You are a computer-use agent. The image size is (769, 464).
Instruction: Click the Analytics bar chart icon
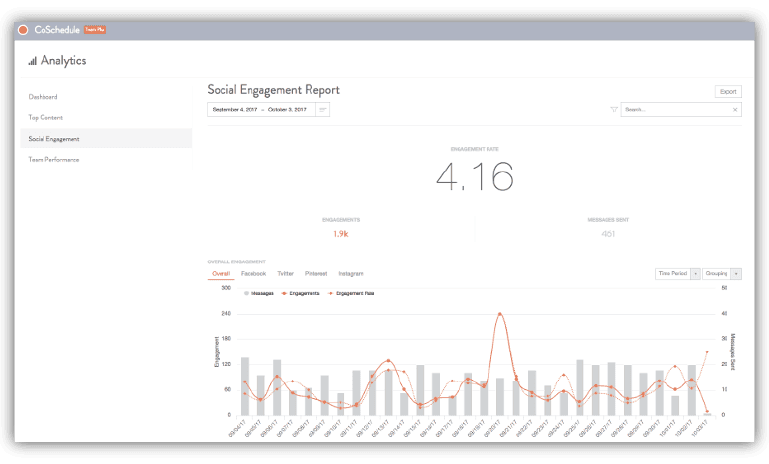point(32,61)
